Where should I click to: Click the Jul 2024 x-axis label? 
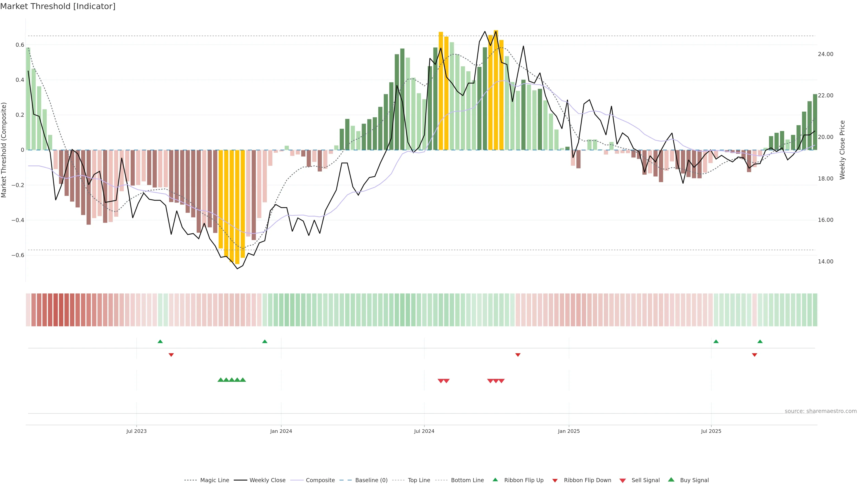coord(424,431)
